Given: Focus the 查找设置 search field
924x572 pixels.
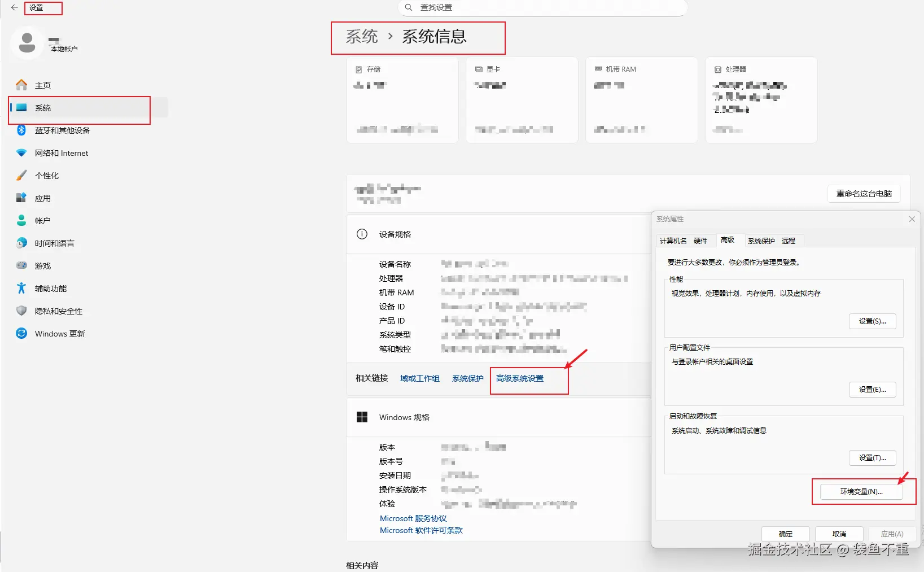Looking at the screenshot, I should tap(543, 8).
